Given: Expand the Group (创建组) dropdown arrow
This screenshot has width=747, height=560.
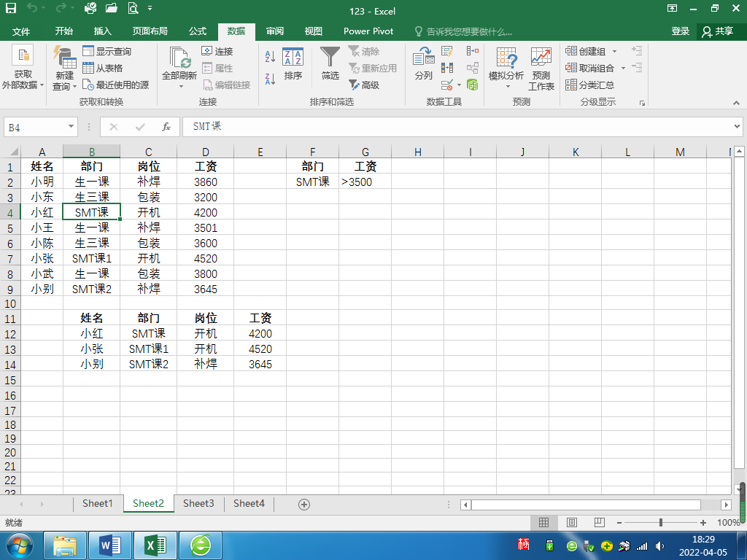Looking at the screenshot, I should [614, 52].
